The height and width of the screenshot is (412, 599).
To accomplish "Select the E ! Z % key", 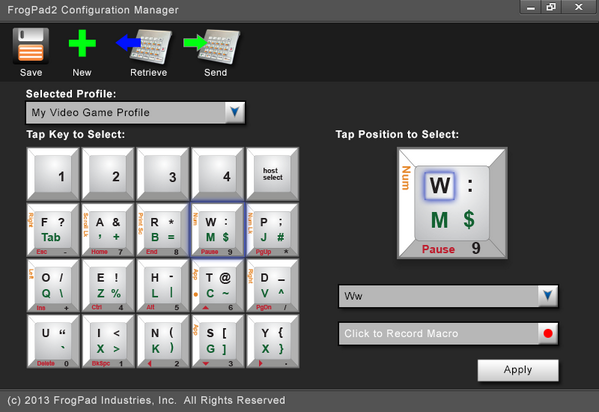I will [108, 285].
